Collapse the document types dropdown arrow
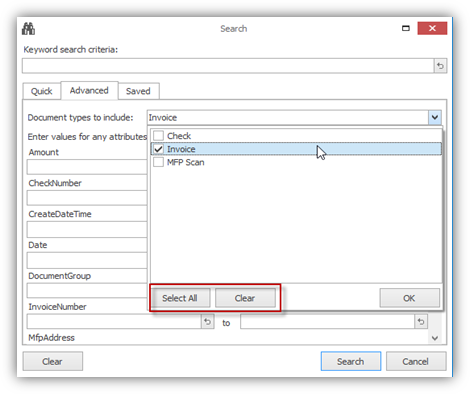 click(435, 117)
